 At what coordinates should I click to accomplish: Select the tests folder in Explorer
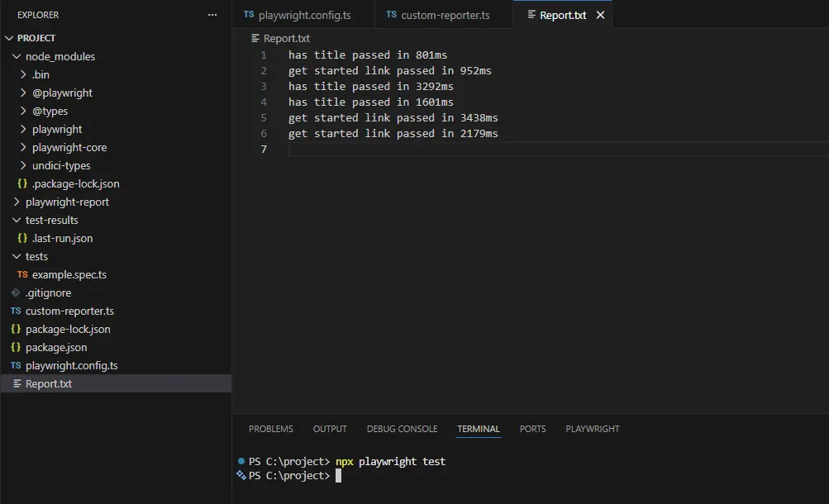[36, 256]
